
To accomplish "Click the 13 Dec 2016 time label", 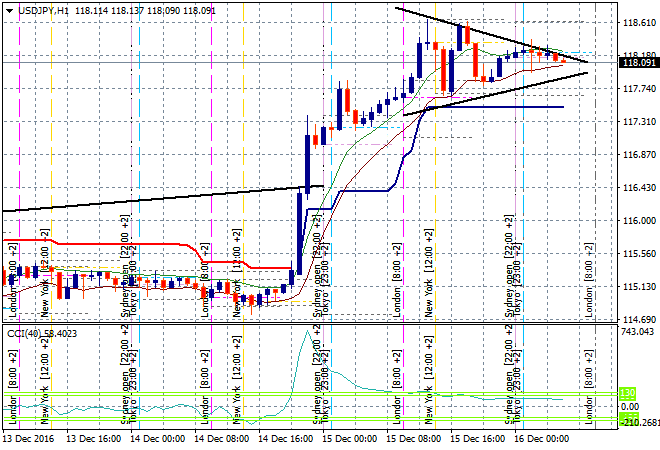I will click(x=29, y=439).
